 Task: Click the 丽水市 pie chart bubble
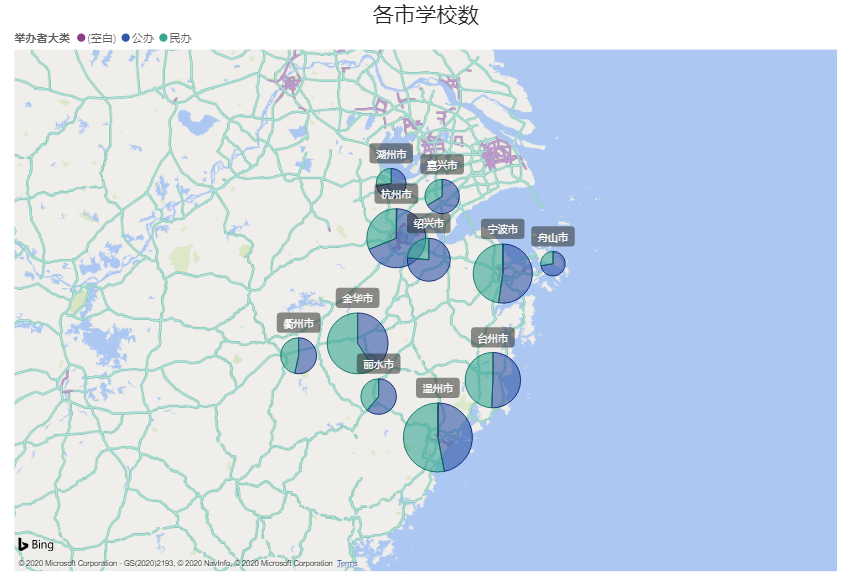[x=378, y=396]
